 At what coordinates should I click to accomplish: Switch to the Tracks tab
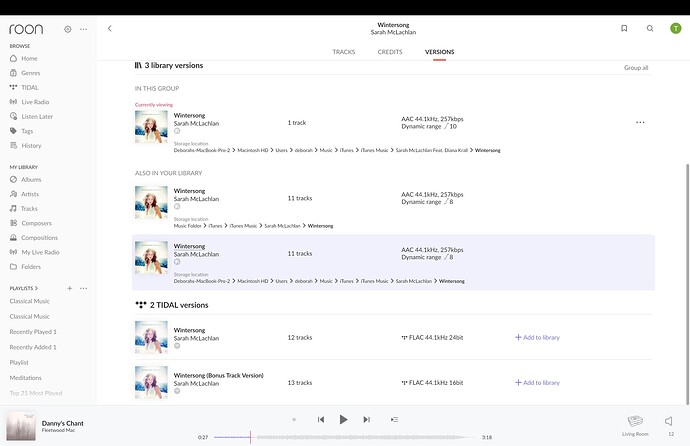(344, 52)
